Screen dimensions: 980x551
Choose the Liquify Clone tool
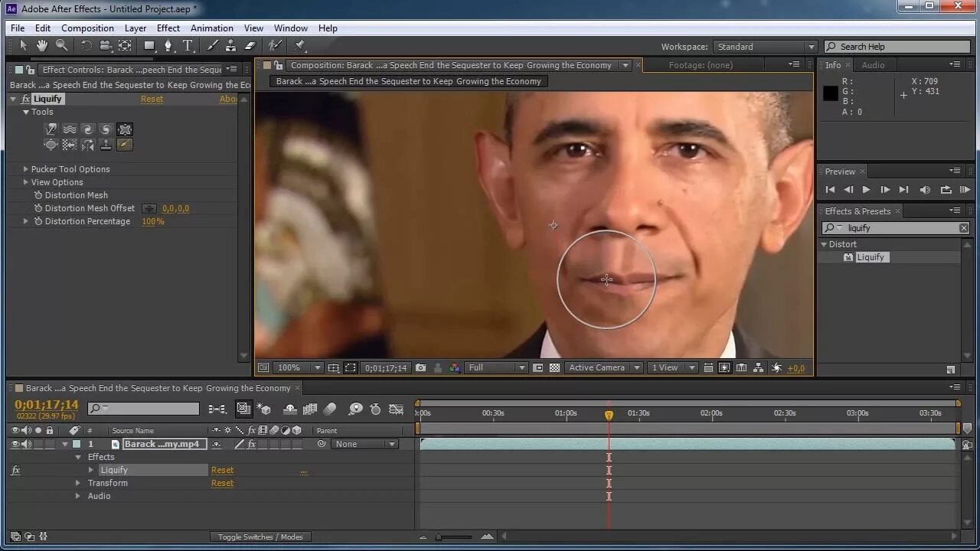coord(106,145)
